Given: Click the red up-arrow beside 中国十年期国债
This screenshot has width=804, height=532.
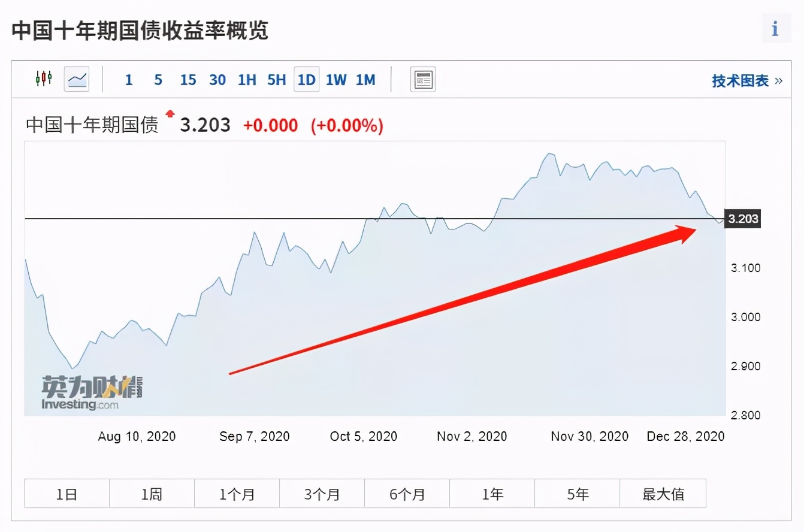Looking at the screenshot, I should click(171, 115).
